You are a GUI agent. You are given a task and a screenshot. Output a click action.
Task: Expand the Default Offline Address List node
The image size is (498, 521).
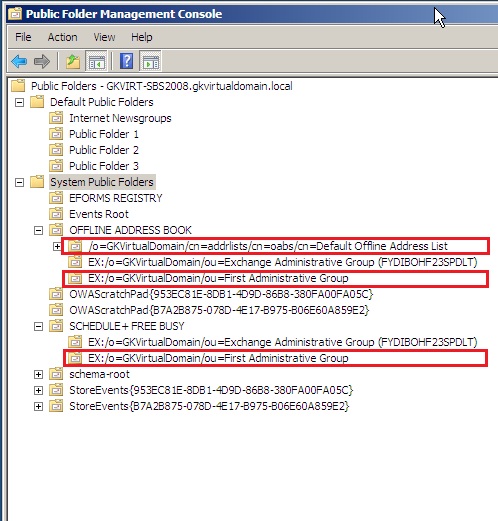[57, 246]
